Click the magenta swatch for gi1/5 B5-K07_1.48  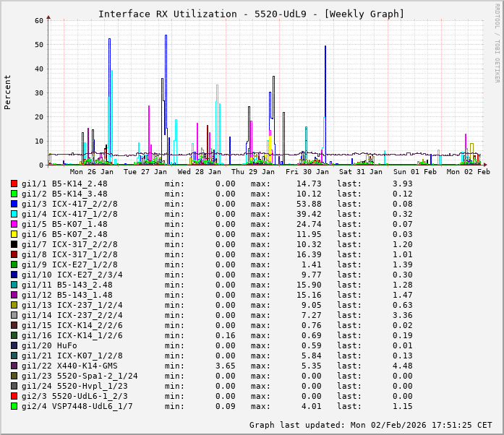14,224
